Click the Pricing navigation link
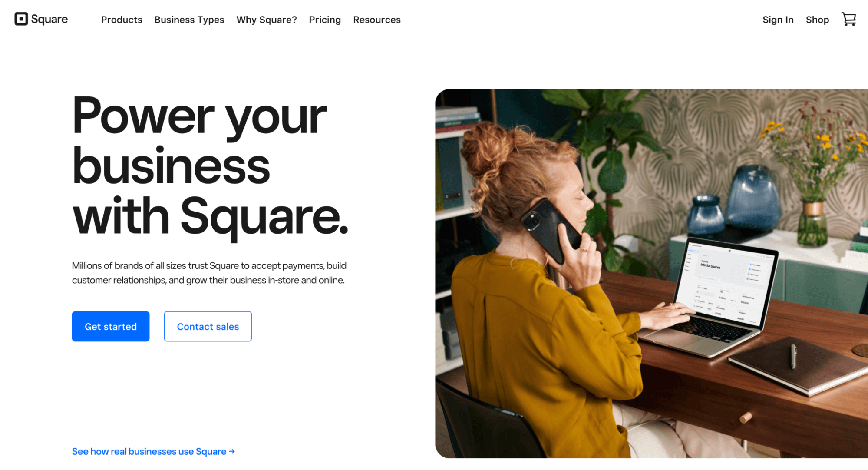868x470 pixels. click(325, 20)
